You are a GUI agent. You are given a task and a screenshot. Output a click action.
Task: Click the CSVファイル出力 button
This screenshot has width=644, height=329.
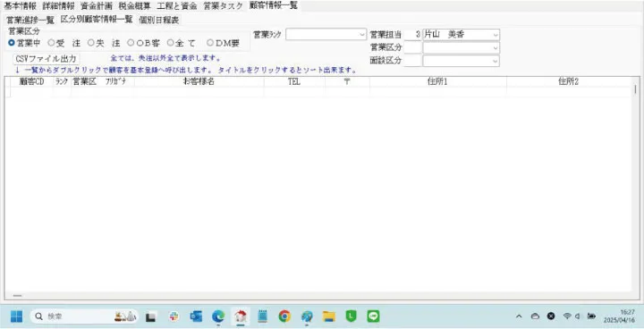[46, 58]
